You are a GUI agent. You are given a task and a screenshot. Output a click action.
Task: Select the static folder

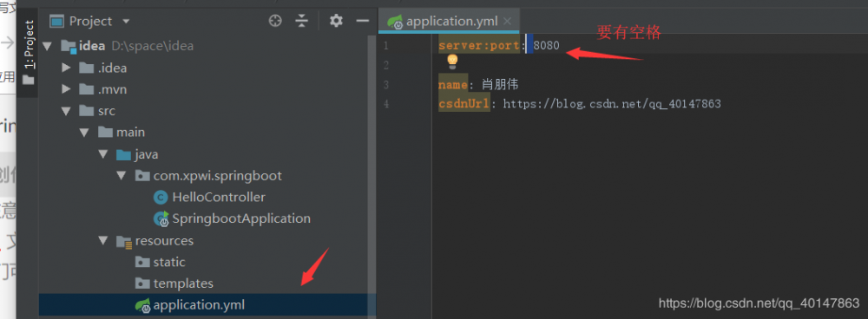[169, 262]
